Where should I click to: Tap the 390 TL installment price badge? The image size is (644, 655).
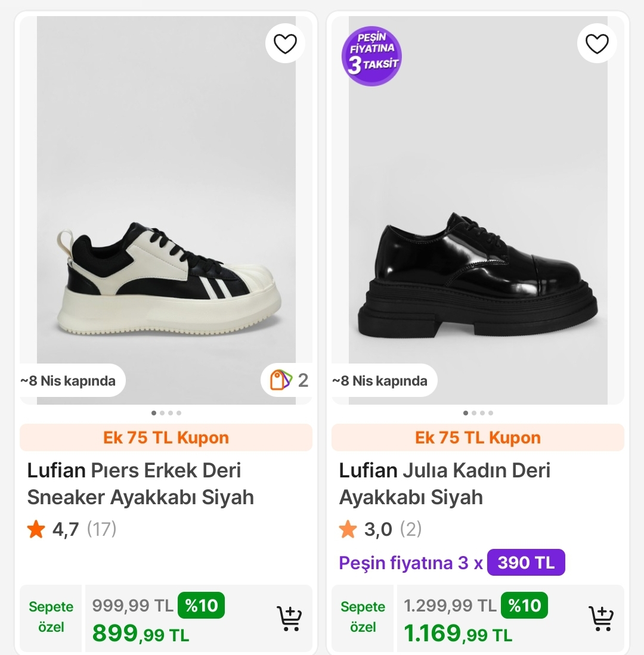[526, 563]
